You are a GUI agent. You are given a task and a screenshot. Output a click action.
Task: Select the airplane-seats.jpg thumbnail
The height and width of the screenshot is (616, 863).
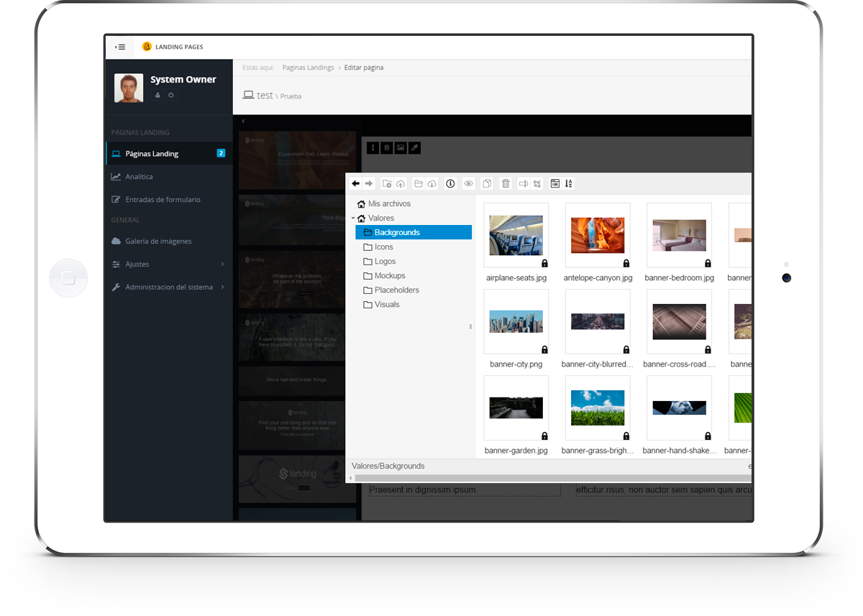[516, 236]
